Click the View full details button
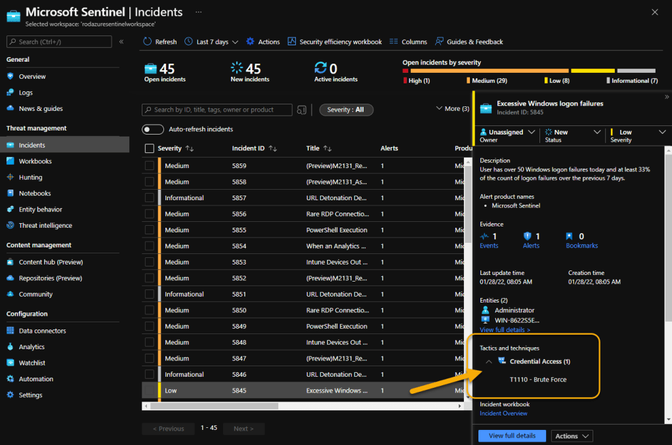This screenshot has width=672, height=445. (x=512, y=436)
